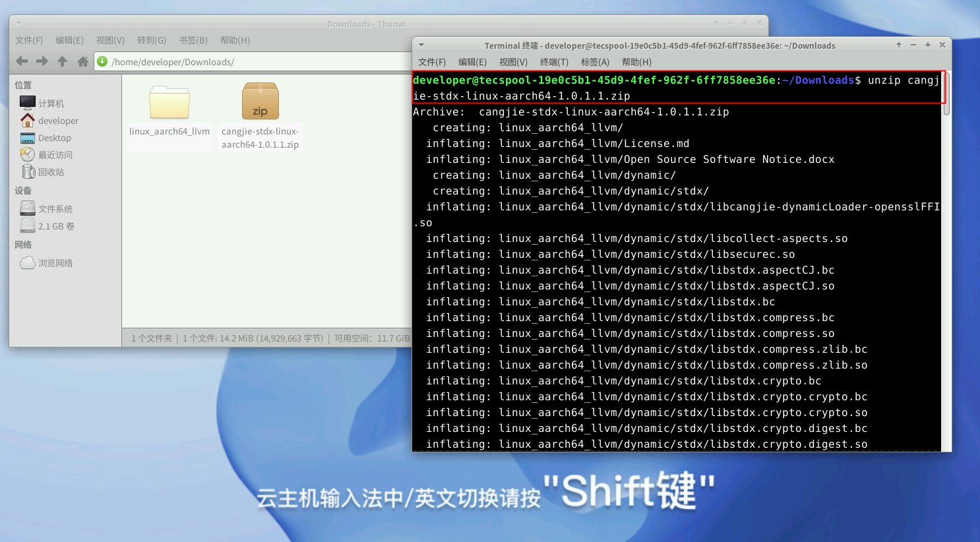Click the 'libstdx.crypto.bc' output line
Screen dimensions: 980x542
(624, 380)
